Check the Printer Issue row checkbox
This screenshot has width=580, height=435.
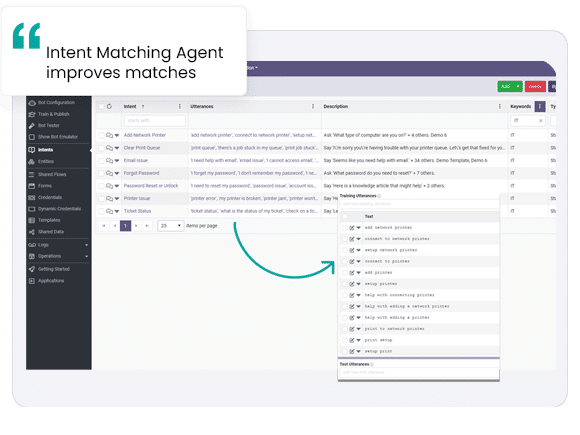click(101, 199)
